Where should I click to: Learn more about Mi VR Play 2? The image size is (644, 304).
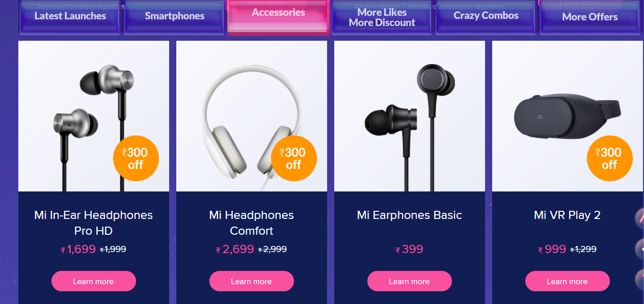[x=568, y=281]
